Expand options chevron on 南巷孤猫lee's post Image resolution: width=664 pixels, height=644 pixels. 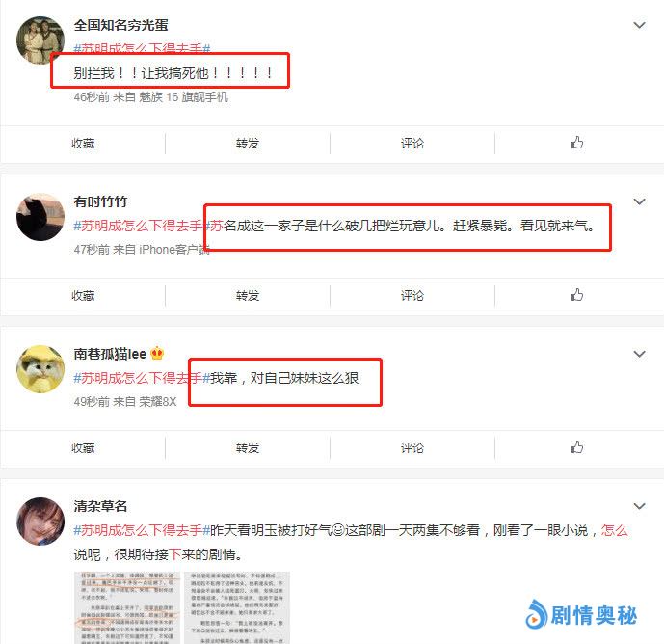point(639,354)
